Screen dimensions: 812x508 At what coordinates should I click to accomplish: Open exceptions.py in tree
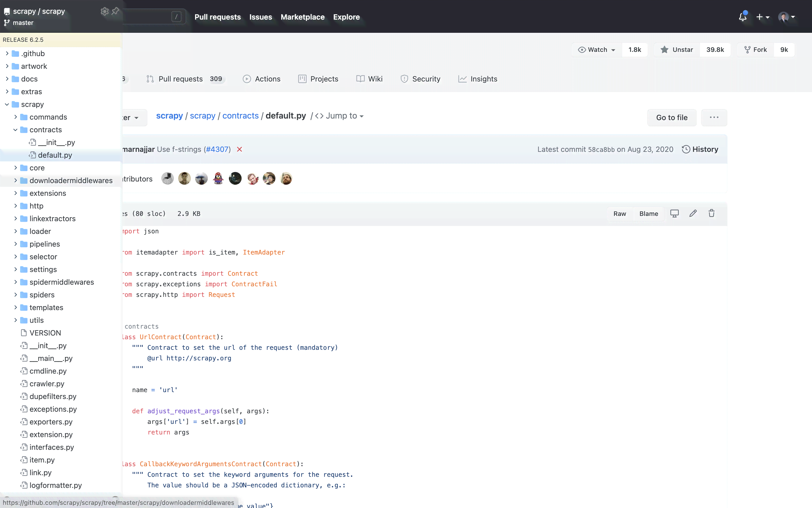53,409
